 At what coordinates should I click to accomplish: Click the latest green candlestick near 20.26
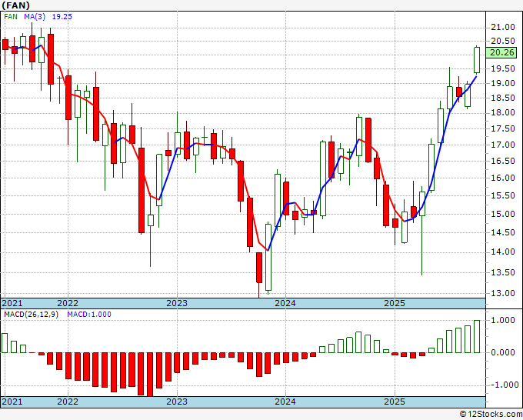pos(477,60)
